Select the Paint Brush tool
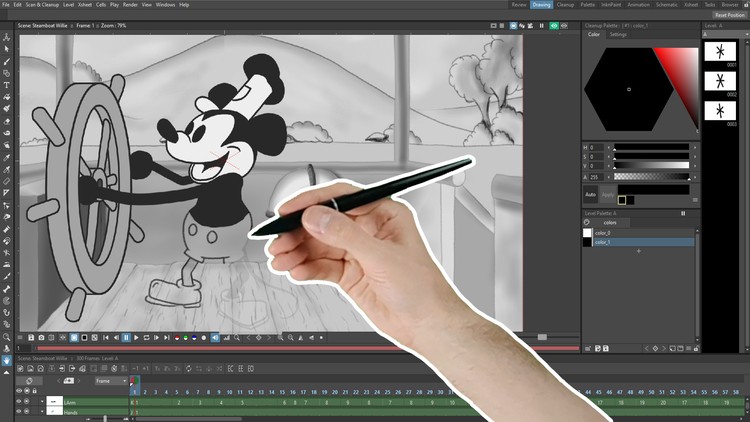Image resolution: width=750 pixels, height=422 pixels. [x=7, y=109]
